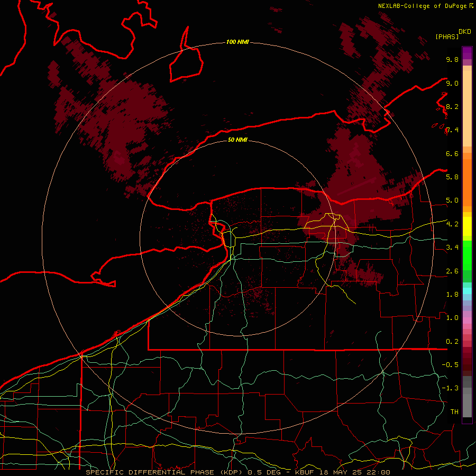
Task: Pick the bright green color bar segment
Action: click(x=467, y=255)
